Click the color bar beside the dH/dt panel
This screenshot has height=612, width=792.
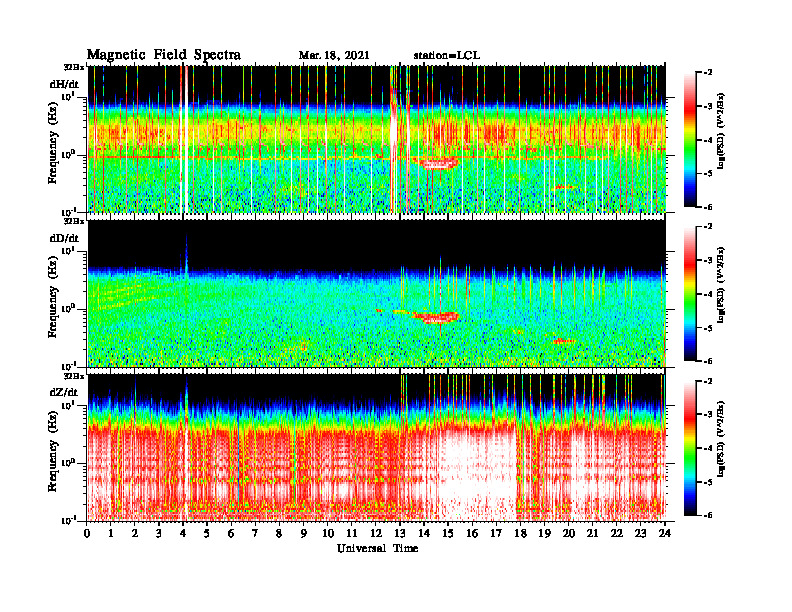tap(690, 140)
